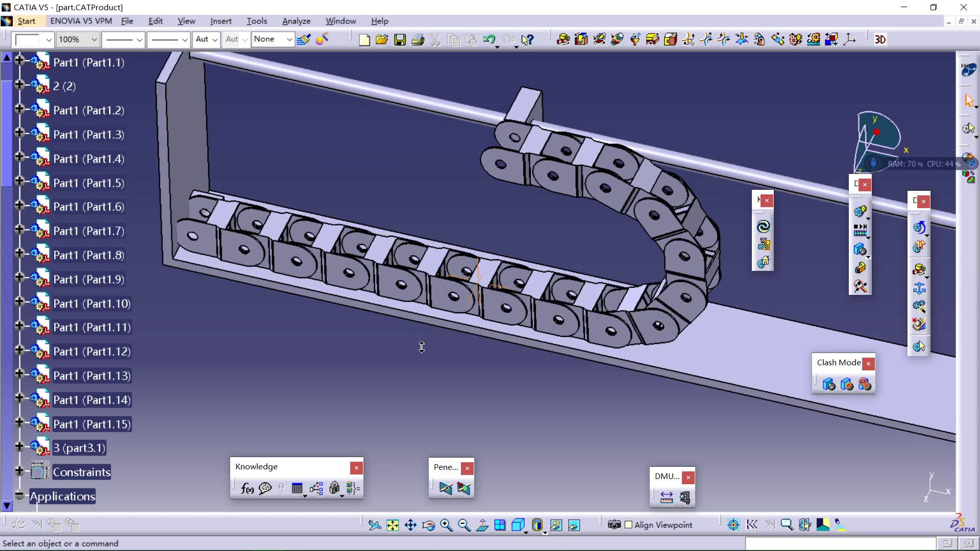
Task: Open the 100% transparency dropdown
Action: click(94, 39)
